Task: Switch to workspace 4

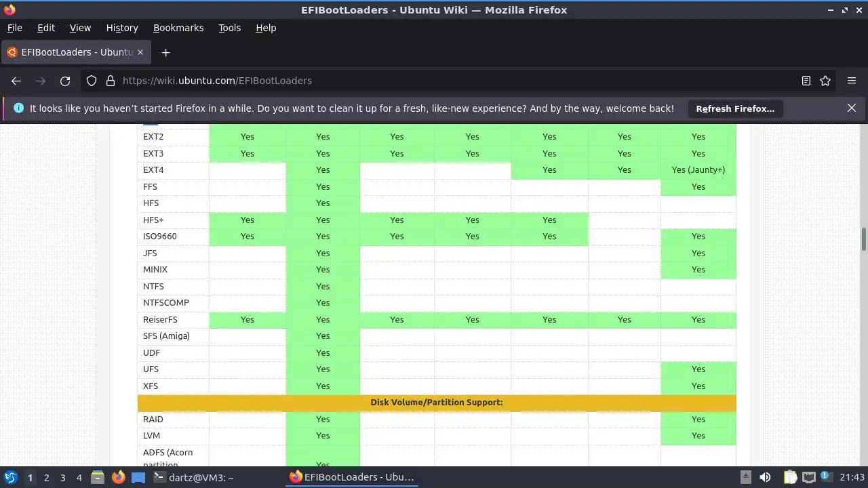Action: point(79,478)
